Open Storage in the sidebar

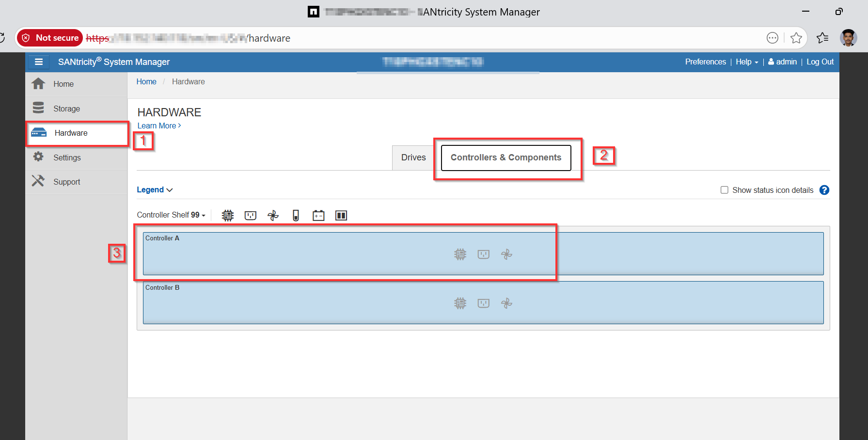[66, 109]
